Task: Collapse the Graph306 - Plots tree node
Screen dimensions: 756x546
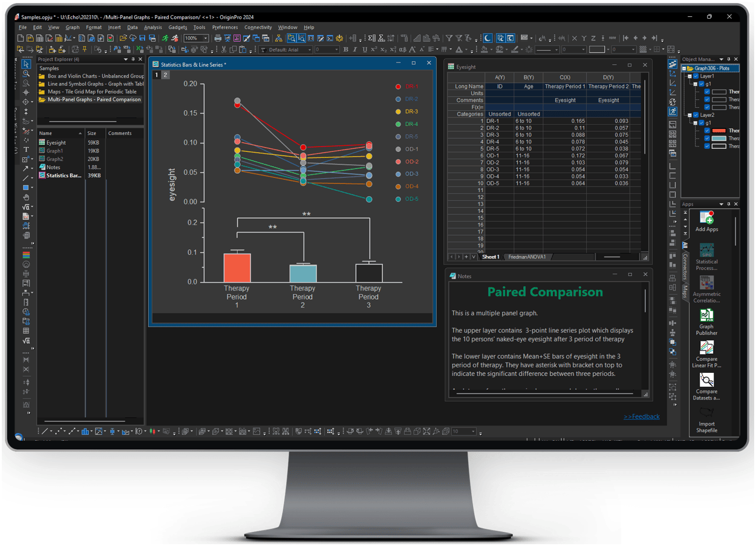Action: pos(684,68)
